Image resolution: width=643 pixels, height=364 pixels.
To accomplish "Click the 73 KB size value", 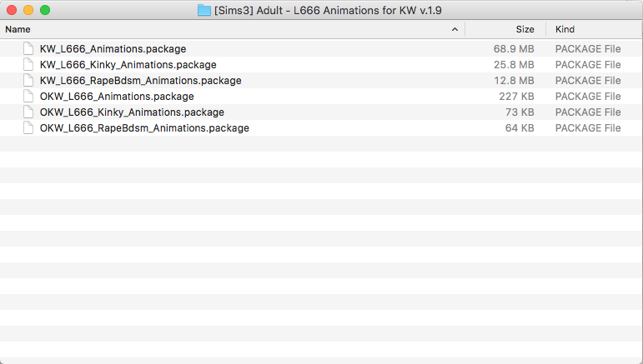I will click(520, 112).
